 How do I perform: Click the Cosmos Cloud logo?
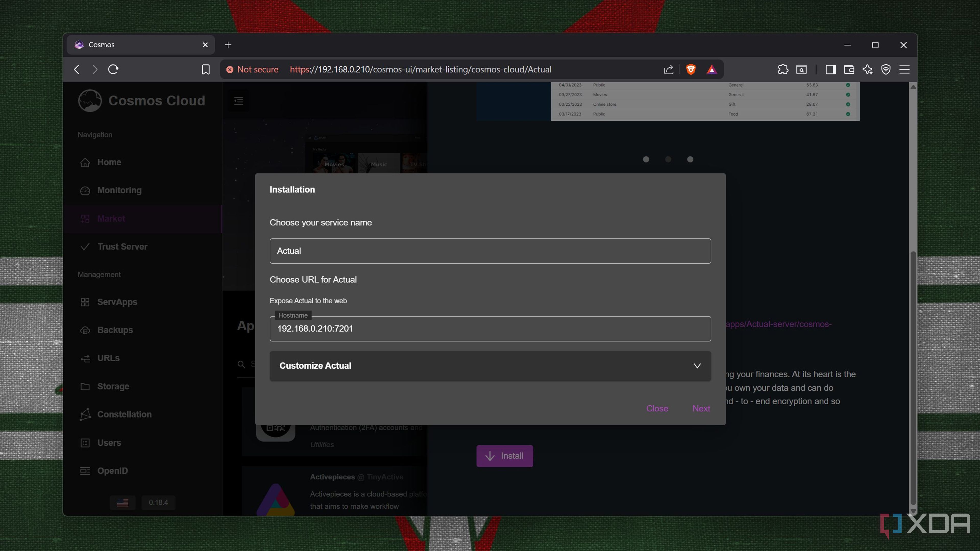point(142,101)
